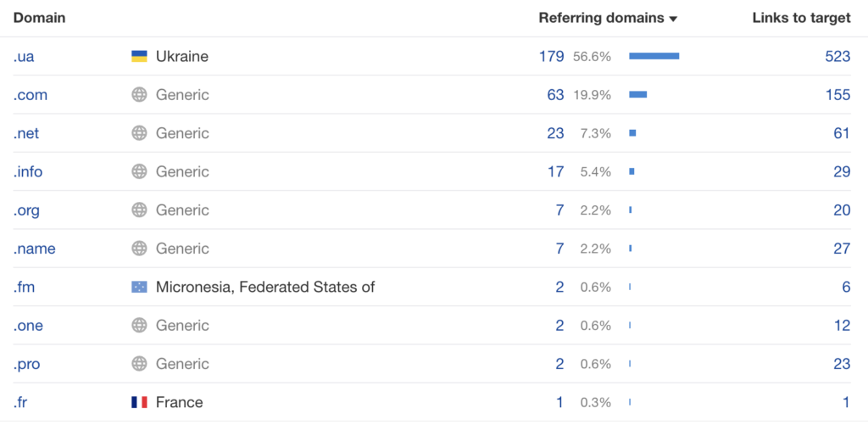The image size is (868, 425).
Task: Click the Ukraine flag icon
Action: tap(139, 57)
